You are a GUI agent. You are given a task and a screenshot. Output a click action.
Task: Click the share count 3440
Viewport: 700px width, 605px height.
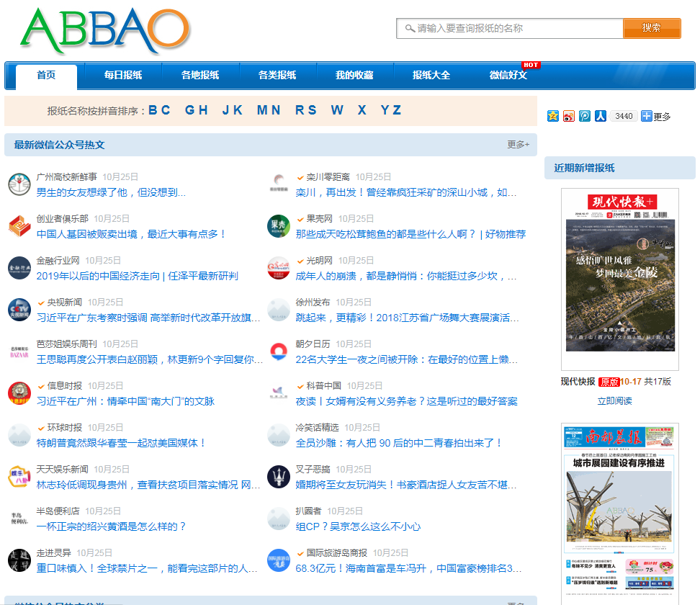tap(623, 117)
